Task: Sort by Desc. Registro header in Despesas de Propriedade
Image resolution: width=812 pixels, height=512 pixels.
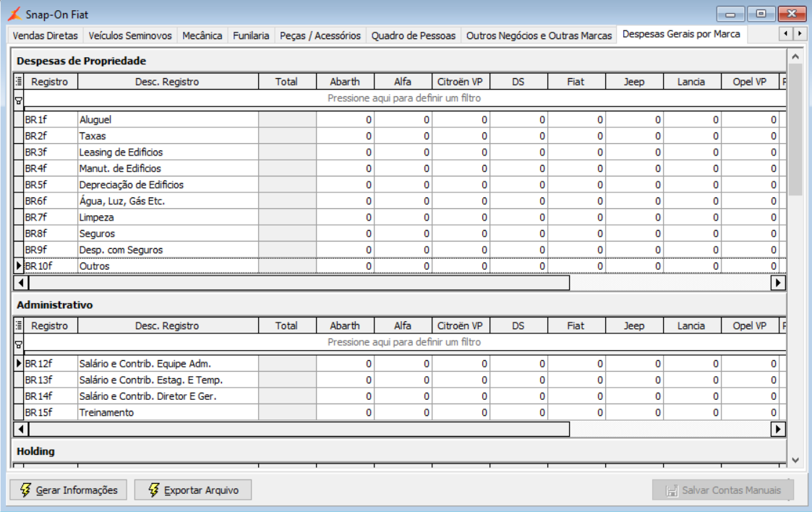Action: (x=167, y=81)
